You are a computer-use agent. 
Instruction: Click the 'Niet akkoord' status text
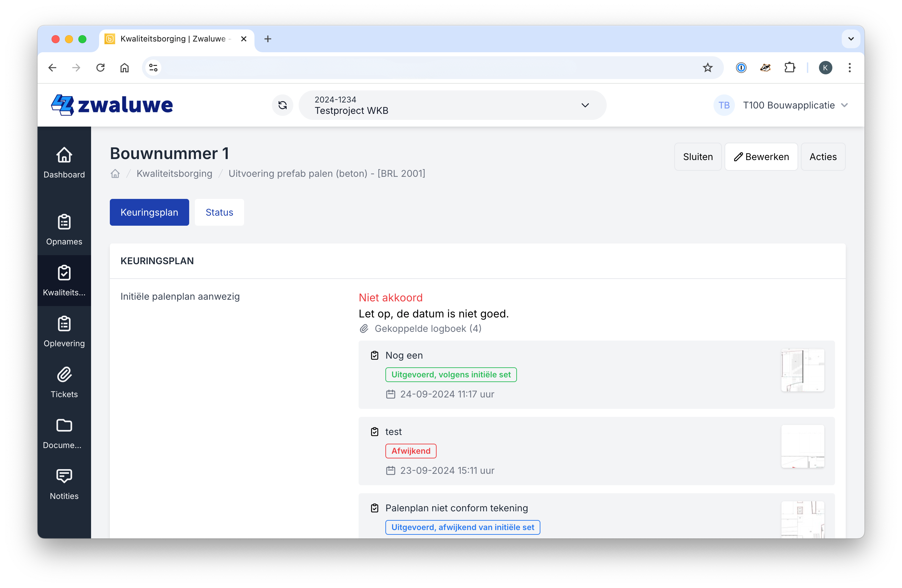390,297
